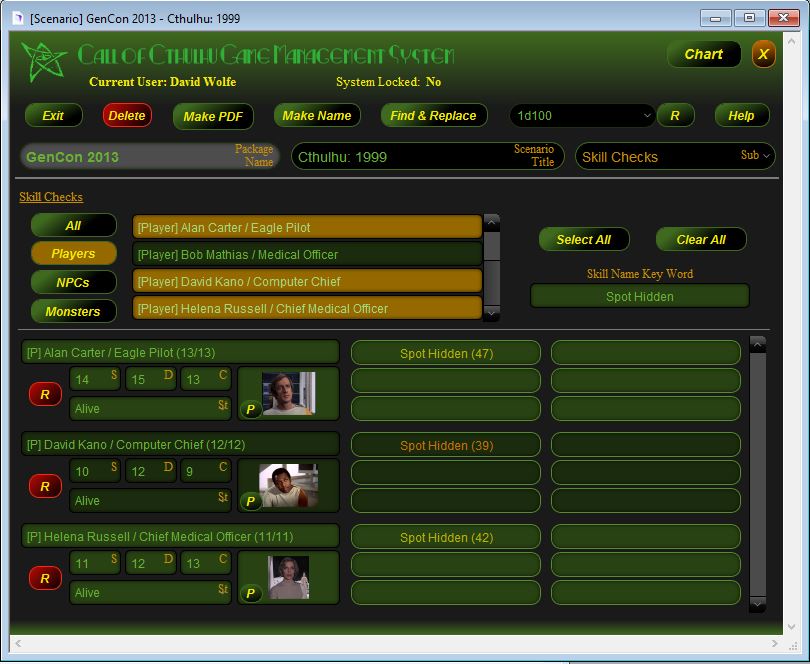Click the document icon in the title bar
The height and width of the screenshot is (664, 810).
click(18, 19)
